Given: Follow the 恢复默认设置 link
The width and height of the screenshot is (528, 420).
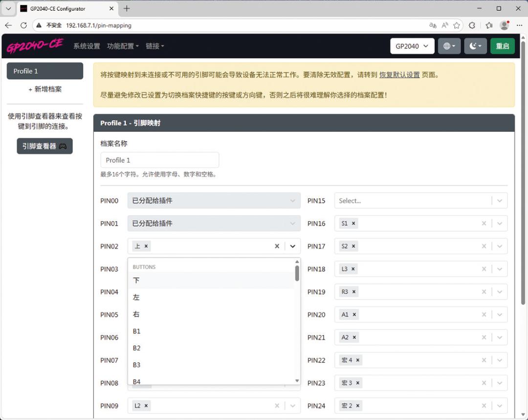Looking at the screenshot, I should tap(399, 75).
